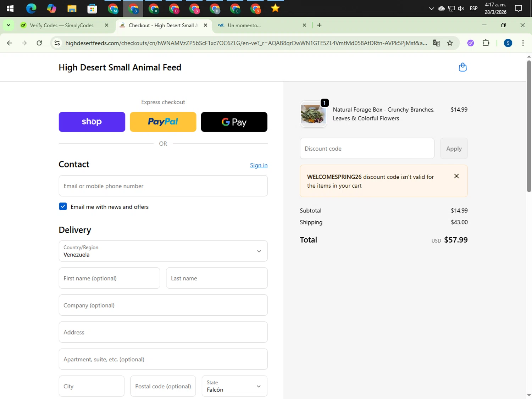Open the cart bag icon in header
Viewport: 532px width, 399px height.
462,67
